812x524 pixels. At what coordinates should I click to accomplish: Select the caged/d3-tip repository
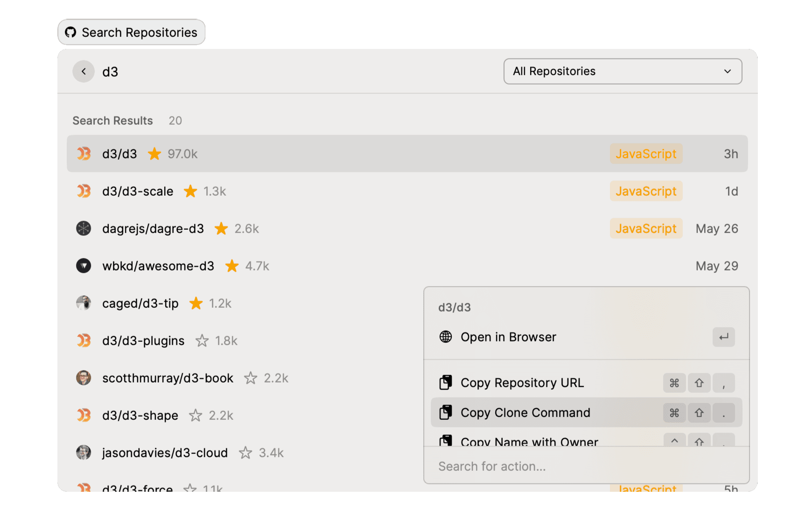tap(245, 303)
